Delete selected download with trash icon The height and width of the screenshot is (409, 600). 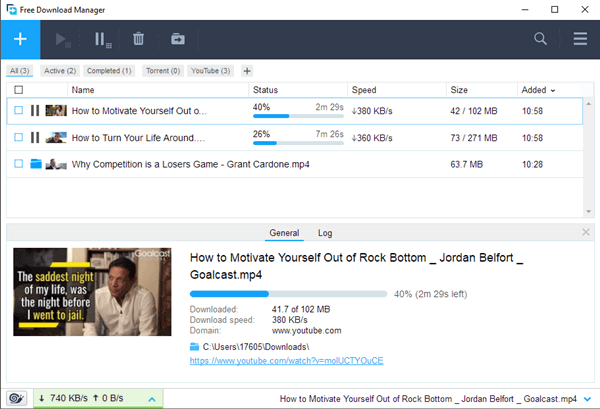coord(138,39)
